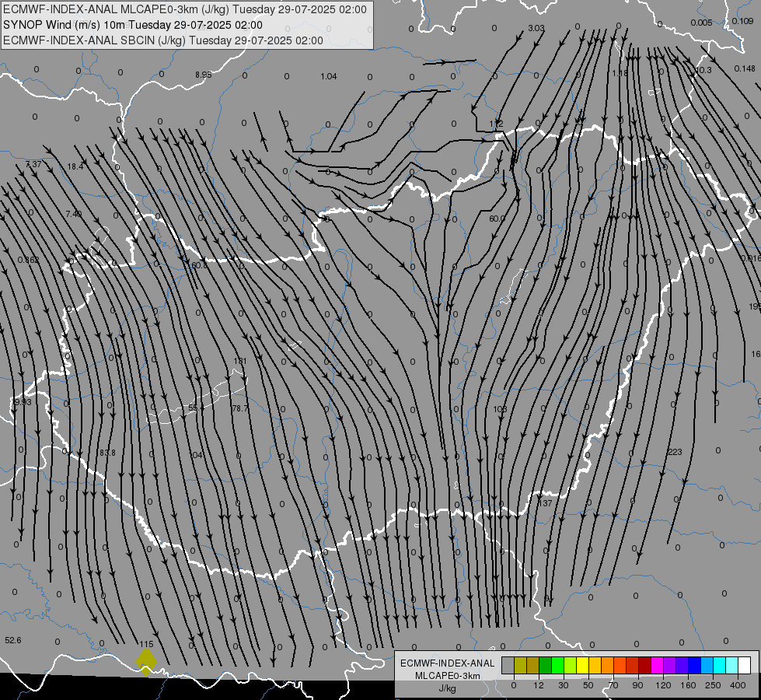761x700 pixels.
Task: Click the map value 0.148
Action: point(745,68)
